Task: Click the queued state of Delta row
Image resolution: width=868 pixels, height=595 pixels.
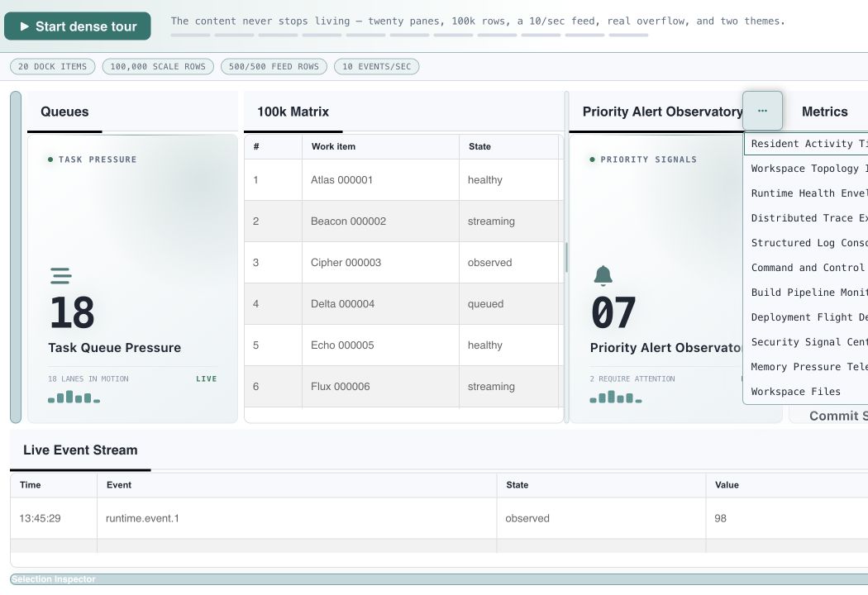Action: [x=508, y=304]
